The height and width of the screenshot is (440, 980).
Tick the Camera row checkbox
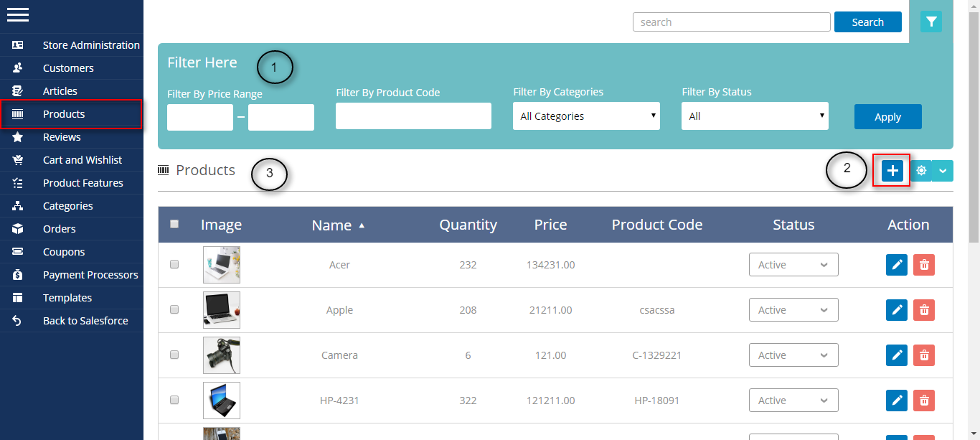(174, 355)
